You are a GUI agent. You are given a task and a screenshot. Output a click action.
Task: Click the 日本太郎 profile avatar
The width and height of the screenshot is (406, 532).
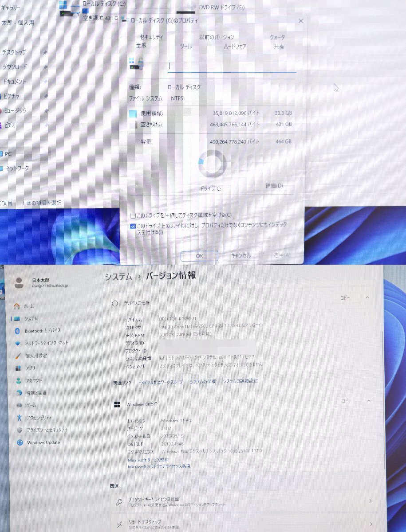(19, 282)
